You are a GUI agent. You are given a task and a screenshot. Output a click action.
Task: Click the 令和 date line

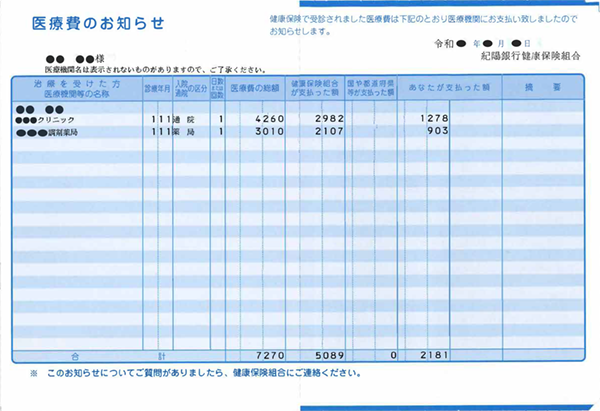pos(483,44)
